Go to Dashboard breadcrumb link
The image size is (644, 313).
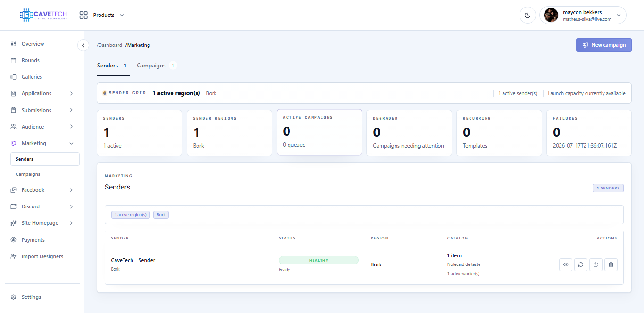pos(109,45)
